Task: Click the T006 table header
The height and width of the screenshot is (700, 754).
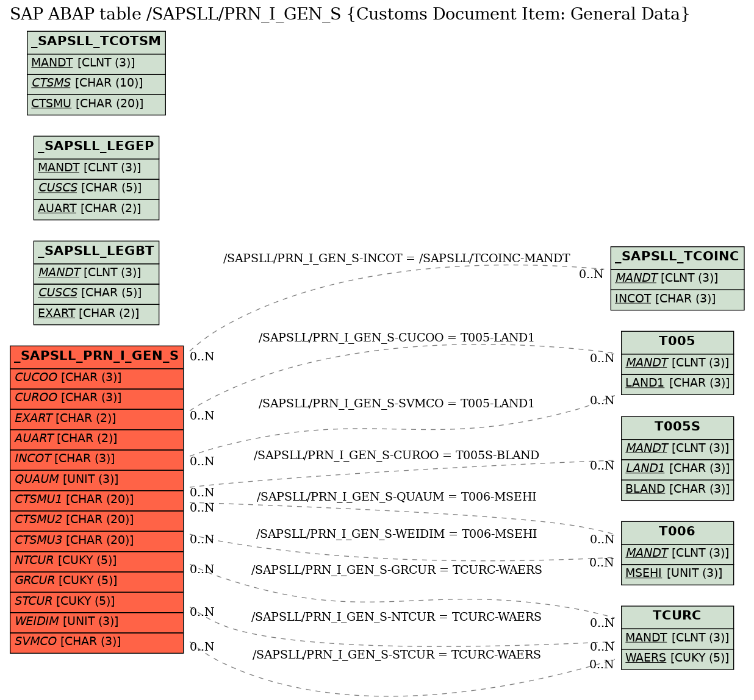Action: click(677, 533)
